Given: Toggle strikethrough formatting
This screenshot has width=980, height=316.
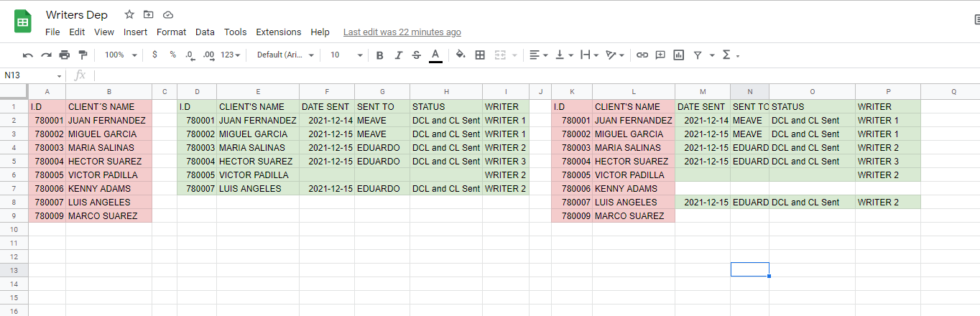Looking at the screenshot, I should [417, 55].
